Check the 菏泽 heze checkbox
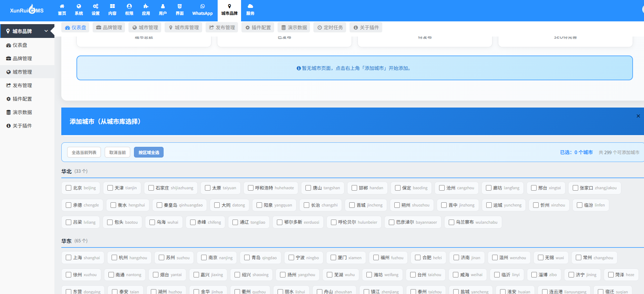The height and width of the screenshot is (294, 644). (x=611, y=275)
